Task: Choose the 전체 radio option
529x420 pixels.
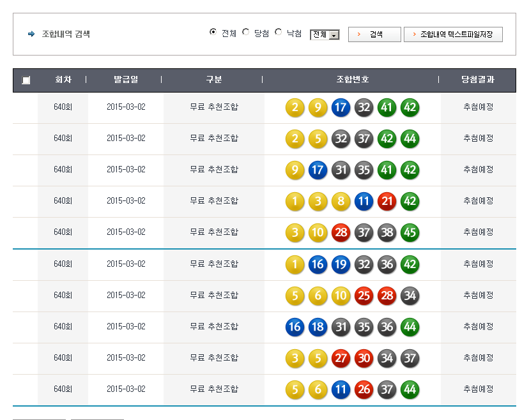Action: point(213,33)
